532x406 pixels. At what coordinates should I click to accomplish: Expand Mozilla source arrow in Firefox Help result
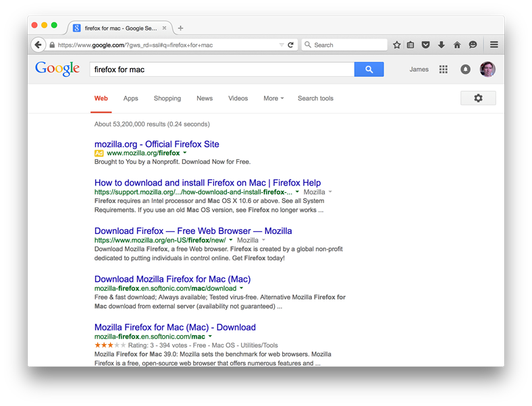(x=330, y=192)
